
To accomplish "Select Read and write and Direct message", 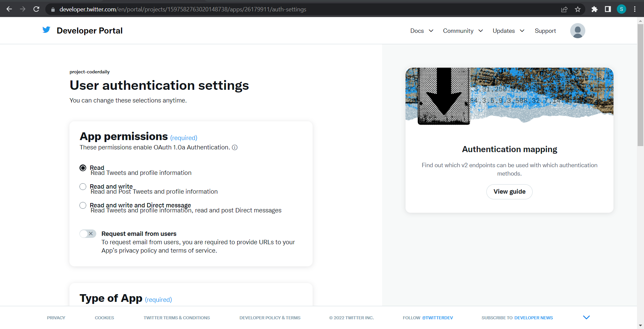I will (x=83, y=205).
